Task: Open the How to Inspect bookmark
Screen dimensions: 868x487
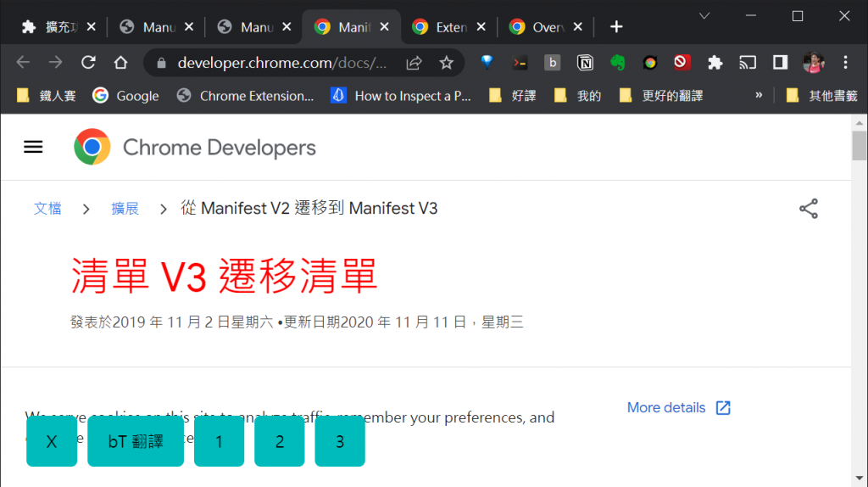Action: point(401,96)
